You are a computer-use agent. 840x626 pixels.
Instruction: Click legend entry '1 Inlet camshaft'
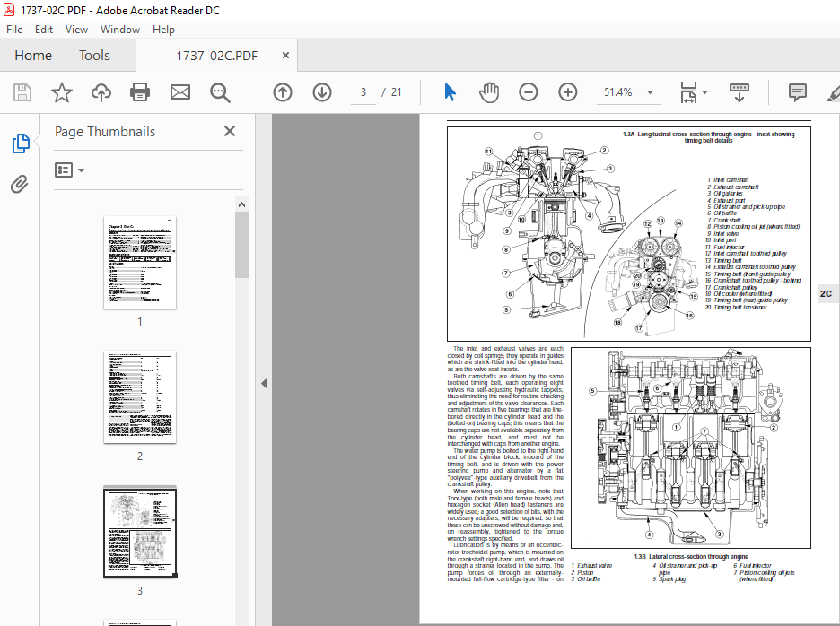point(728,180)
